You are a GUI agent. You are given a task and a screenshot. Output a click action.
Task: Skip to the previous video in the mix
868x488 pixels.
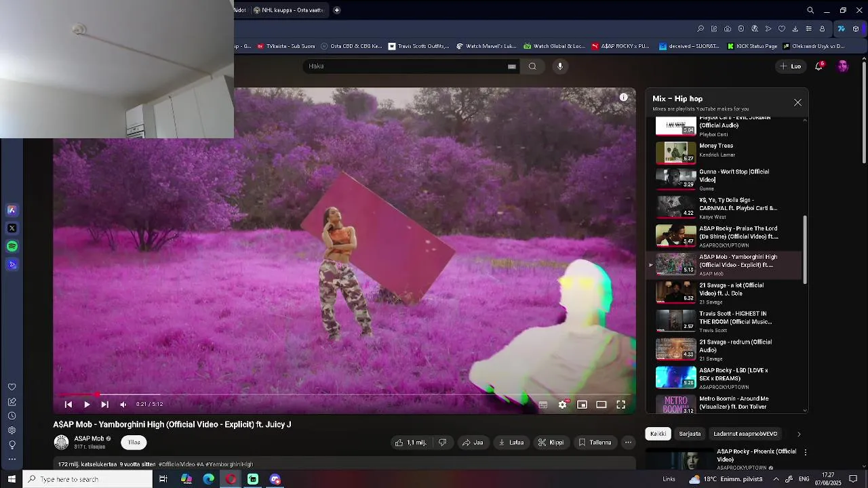click(68, 405)
